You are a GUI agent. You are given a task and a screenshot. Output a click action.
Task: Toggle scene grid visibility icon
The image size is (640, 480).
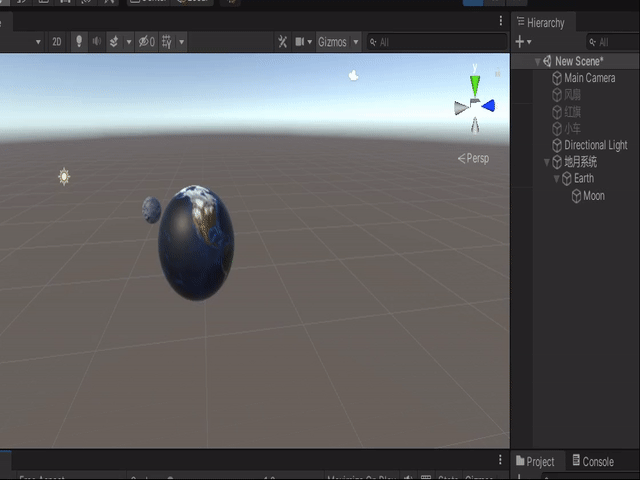[x=167, y=42]
